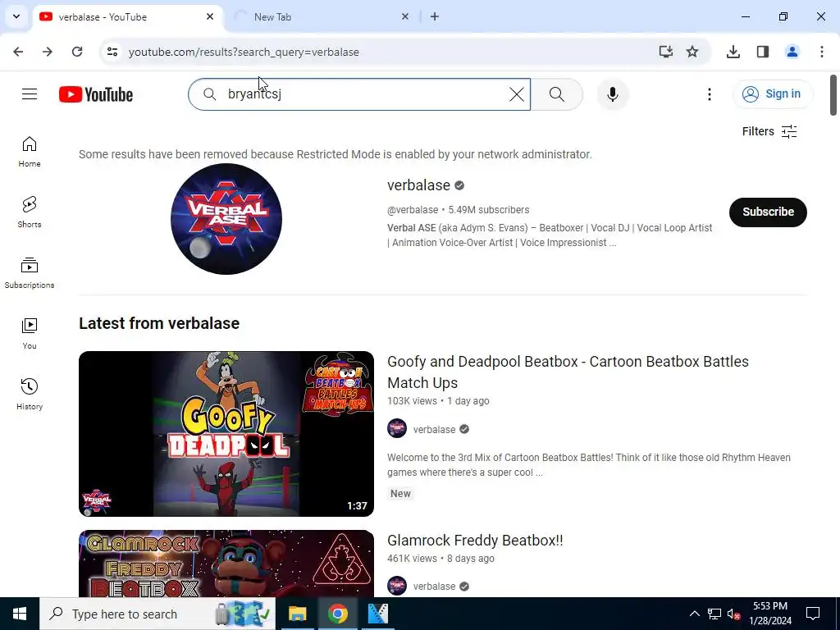Open the Filters options
840x630 pixels.
pos(769,131)
